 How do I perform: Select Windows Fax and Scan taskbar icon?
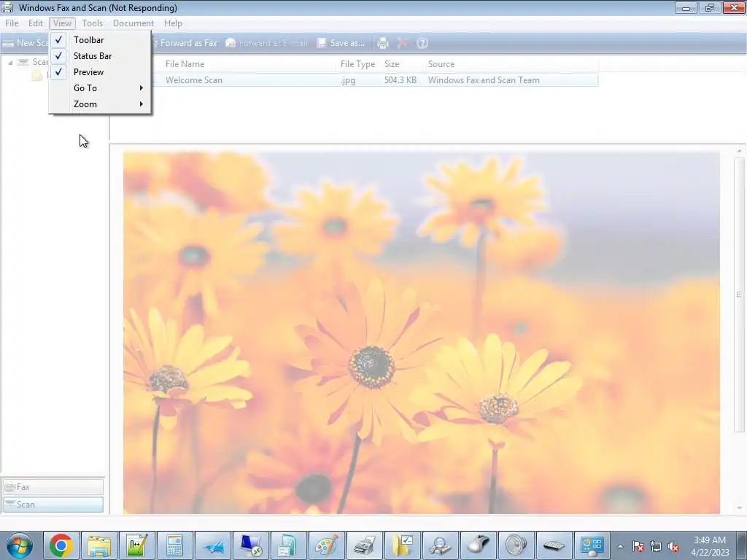coord(365,545)
